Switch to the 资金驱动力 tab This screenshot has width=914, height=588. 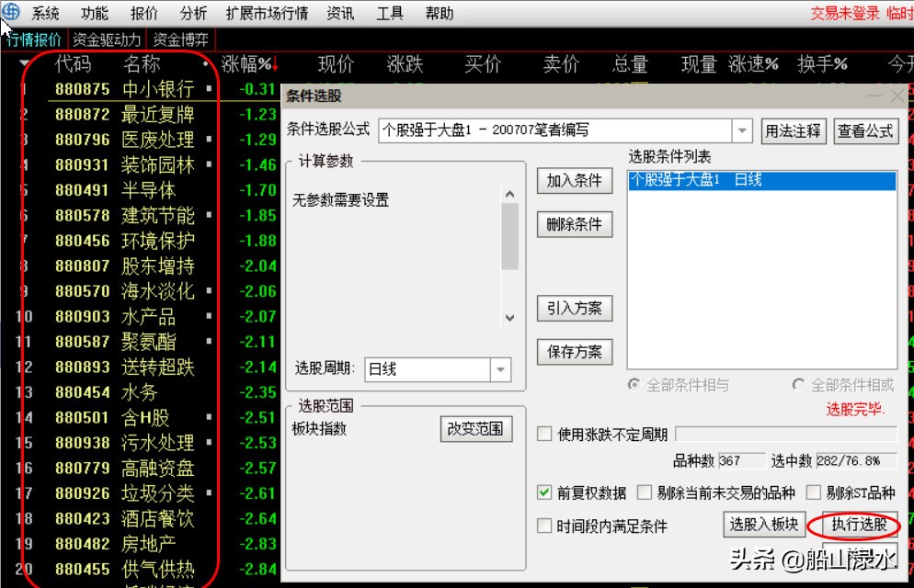(x=107, y=39)
